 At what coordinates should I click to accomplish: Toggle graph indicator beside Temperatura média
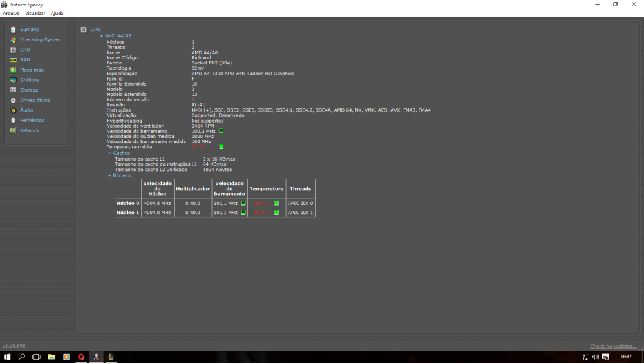(221, 146)
